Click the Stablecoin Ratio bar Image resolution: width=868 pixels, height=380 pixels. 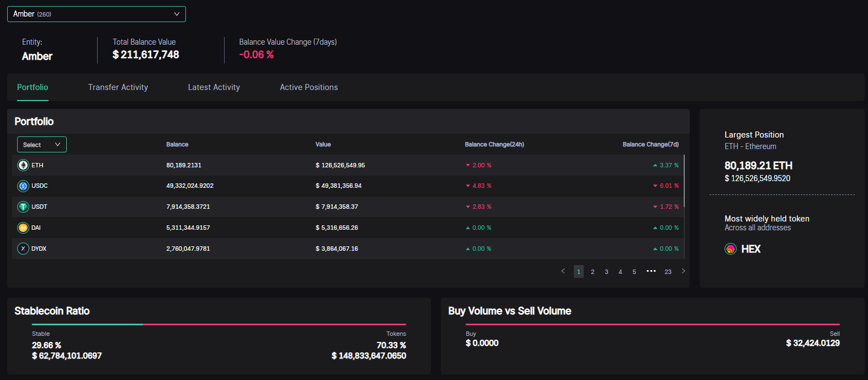[x=219, y=324]
